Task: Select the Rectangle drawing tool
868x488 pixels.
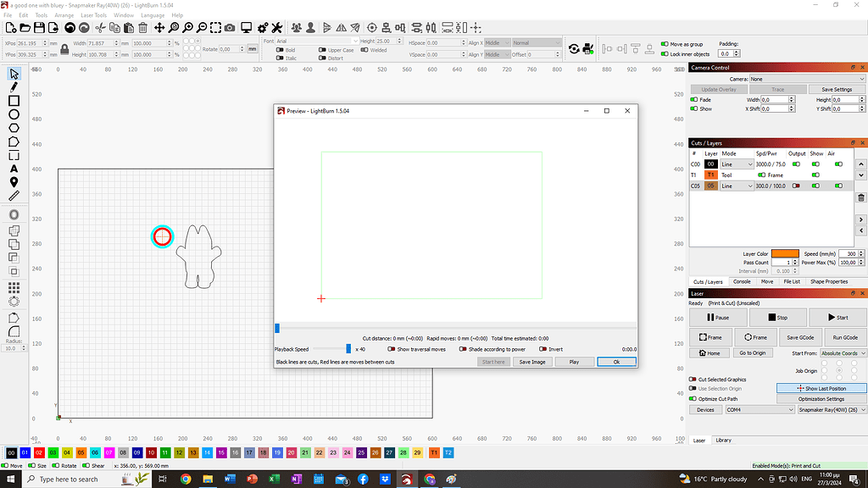Action: point(12,101)
